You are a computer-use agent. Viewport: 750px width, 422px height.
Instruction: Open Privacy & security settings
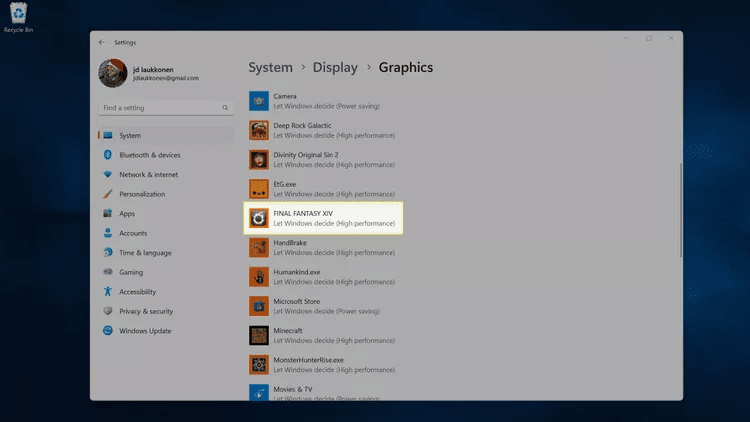tap(166, 311)
